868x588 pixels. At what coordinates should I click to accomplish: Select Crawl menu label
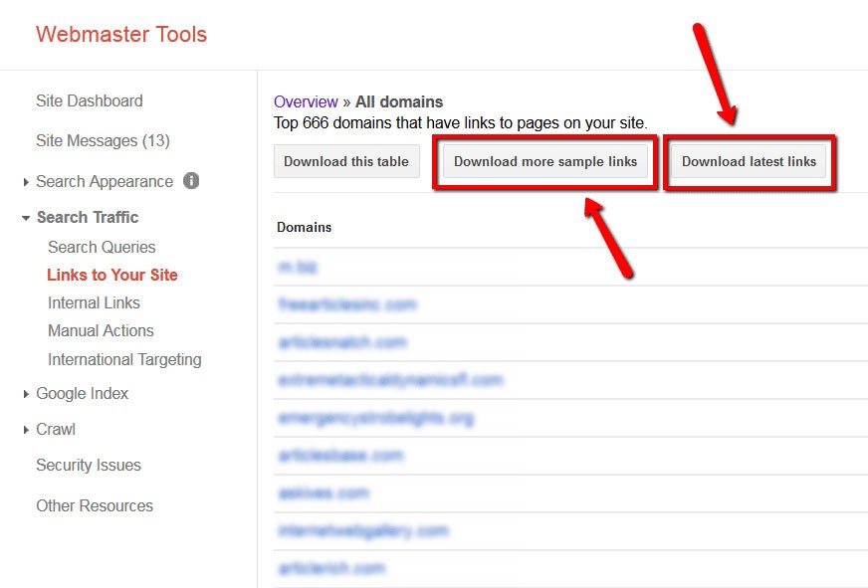(x=56, y=429)
